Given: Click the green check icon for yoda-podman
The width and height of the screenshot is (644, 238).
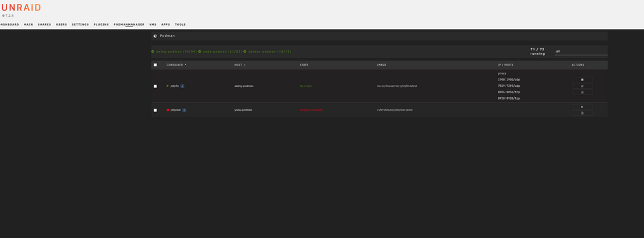Looking at the screenshot, I should [x=200, y=51].
